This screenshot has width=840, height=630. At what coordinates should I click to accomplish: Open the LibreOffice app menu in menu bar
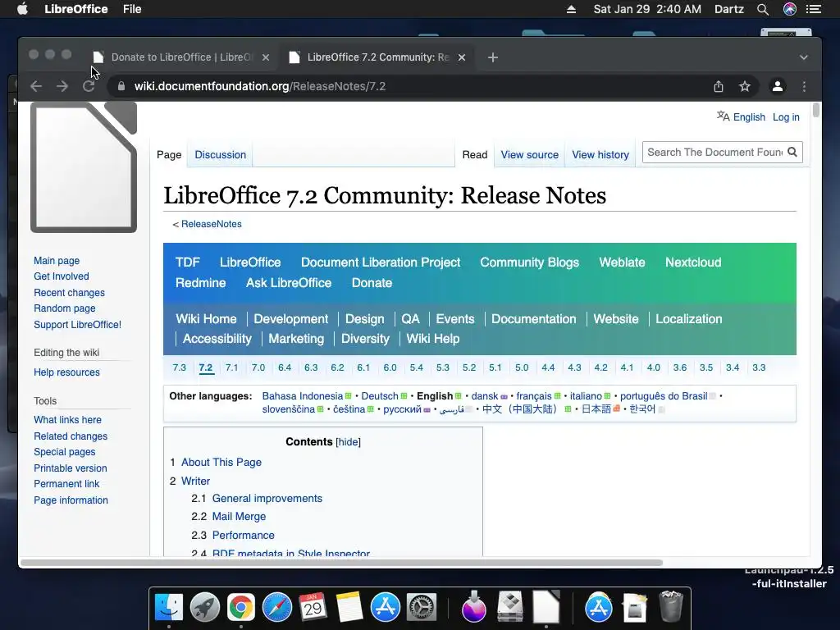pos(76,9)
